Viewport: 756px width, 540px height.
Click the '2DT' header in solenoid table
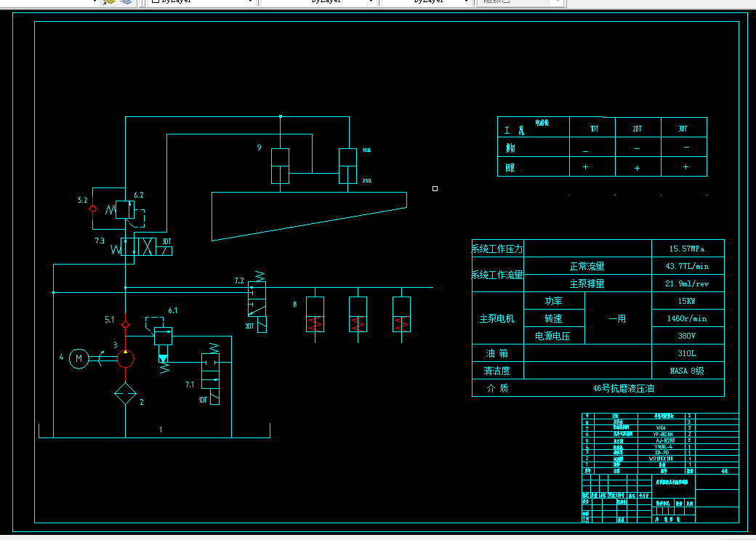point(638,129)
